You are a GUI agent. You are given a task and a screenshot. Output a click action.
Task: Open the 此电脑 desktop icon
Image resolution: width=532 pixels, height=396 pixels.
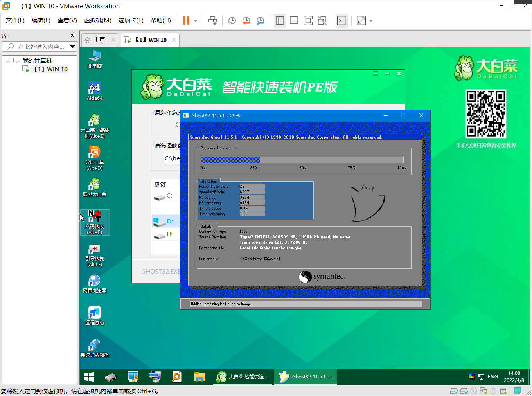95,59
